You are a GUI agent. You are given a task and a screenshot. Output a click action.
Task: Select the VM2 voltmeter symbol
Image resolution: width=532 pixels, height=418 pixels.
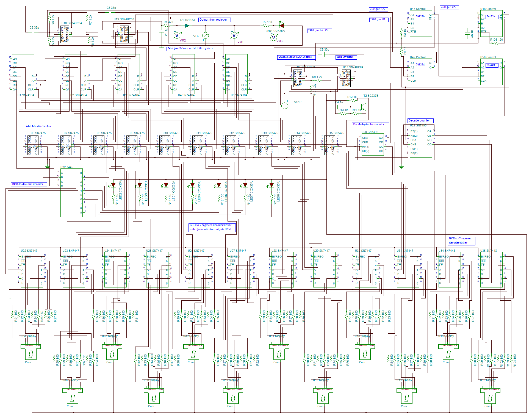tap(177, 35)
